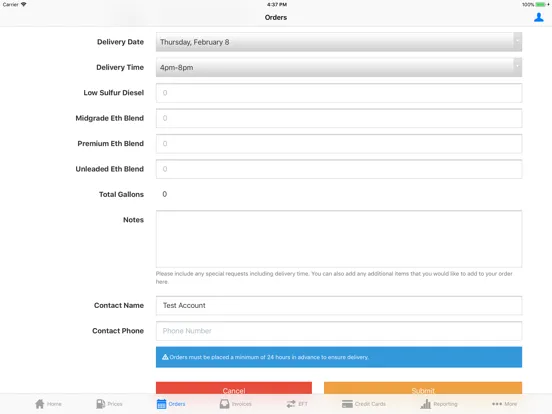This screenshot has width=552, height=414.
Task: Click the Contact Phone label
Action: pyautogui.click(x=118, y=331)
